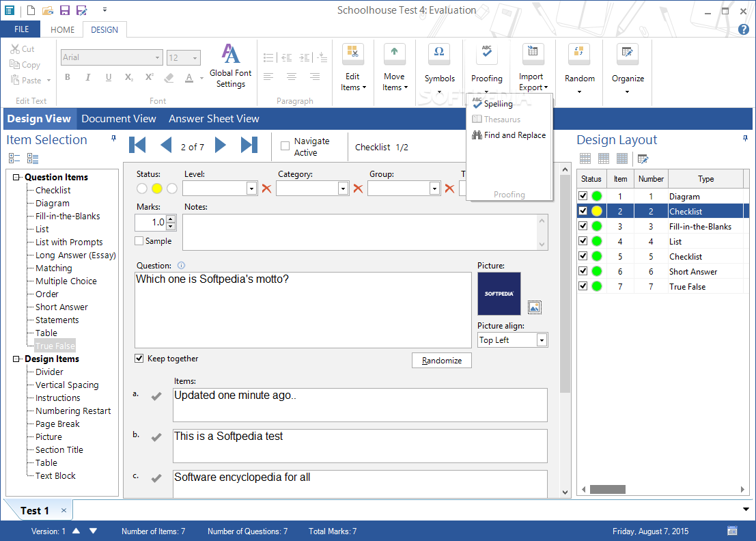The image size is (756, 541).
Task: Click the open folder icon in title bar
Action: (47, 10)
